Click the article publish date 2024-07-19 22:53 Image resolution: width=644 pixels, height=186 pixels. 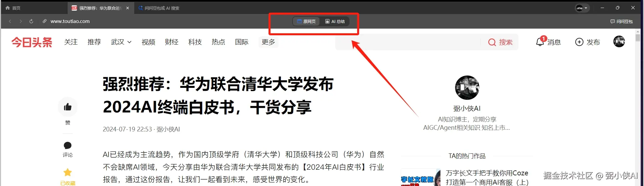pyautogui.click(x=127, y=129)
